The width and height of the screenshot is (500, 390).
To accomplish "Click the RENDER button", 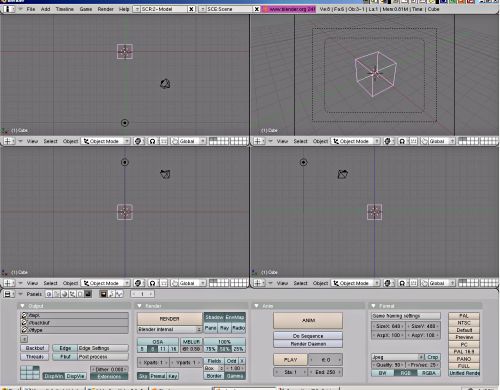I will tap(170, 319).
